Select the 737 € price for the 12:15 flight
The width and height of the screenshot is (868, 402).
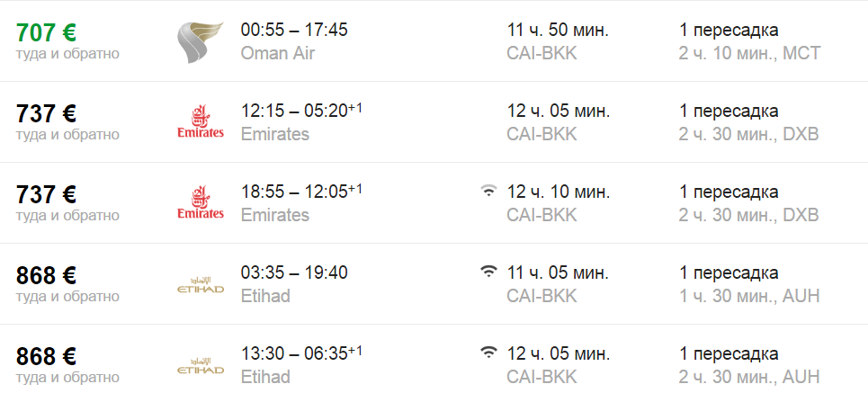click(x=46, y=114)
